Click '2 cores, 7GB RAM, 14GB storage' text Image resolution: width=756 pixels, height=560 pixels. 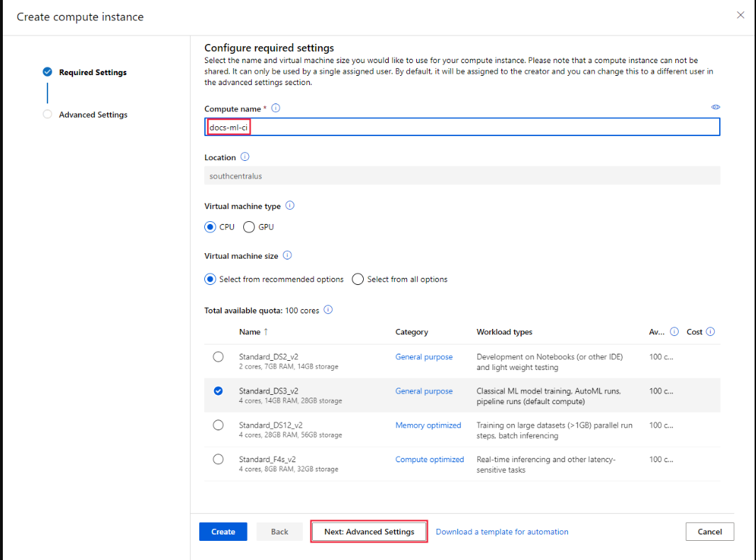coord(289,366)
